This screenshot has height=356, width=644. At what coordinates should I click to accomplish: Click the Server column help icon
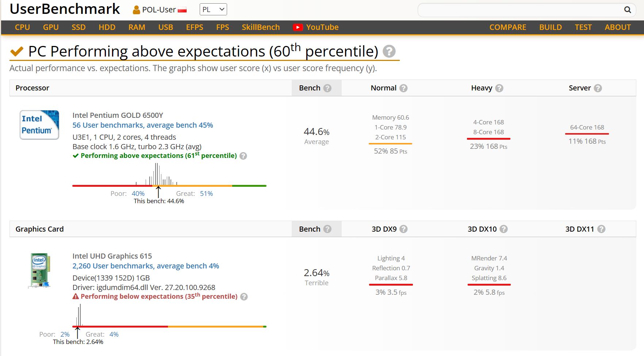click(x=598, y=88)
